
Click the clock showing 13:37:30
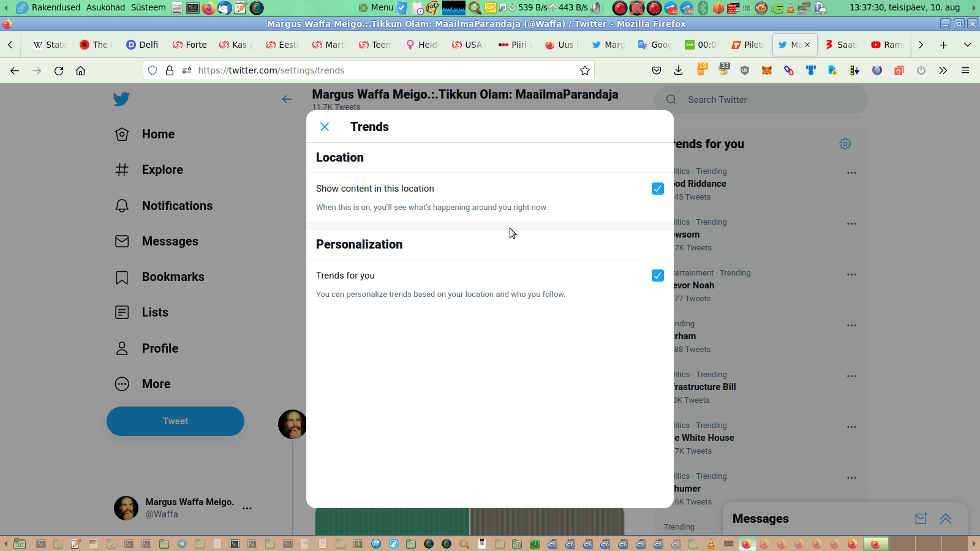tap(905, 7)
